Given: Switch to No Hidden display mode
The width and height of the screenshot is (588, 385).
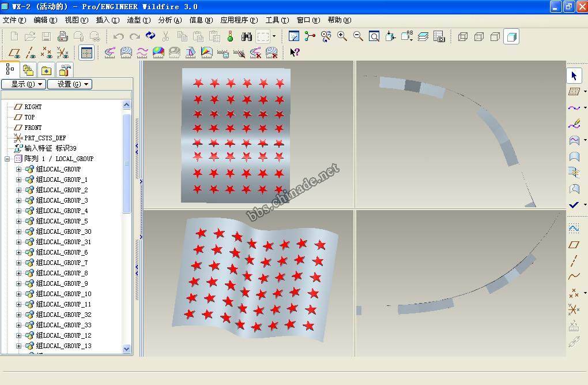Looking at the screenshot, I should [x=495, y=36].
